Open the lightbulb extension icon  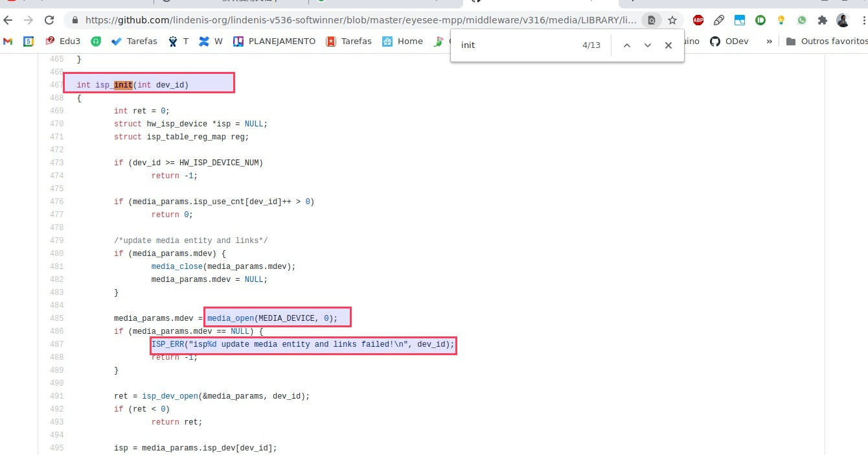(781, 20)
